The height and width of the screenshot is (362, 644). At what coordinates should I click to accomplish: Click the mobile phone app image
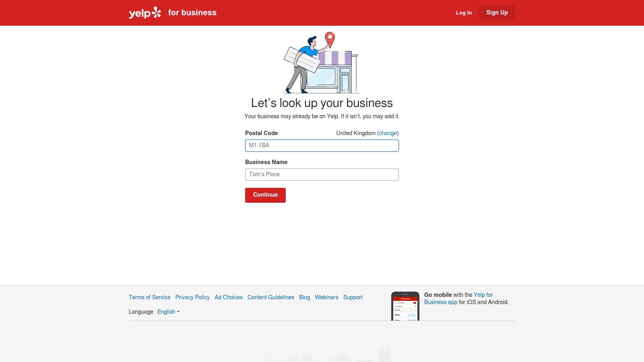tap(405, 306)
